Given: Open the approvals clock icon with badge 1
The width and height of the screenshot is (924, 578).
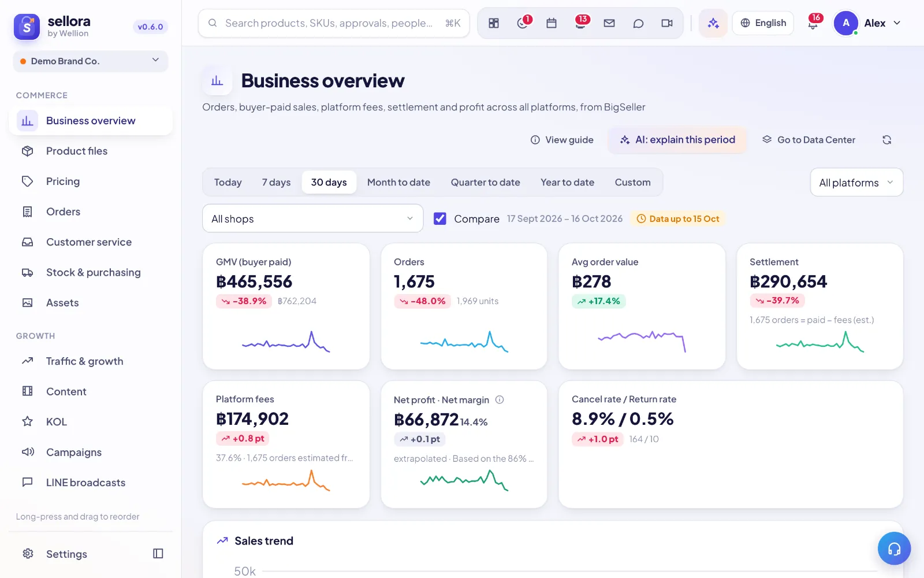Looking at the screenshot, I should (523, 23).
